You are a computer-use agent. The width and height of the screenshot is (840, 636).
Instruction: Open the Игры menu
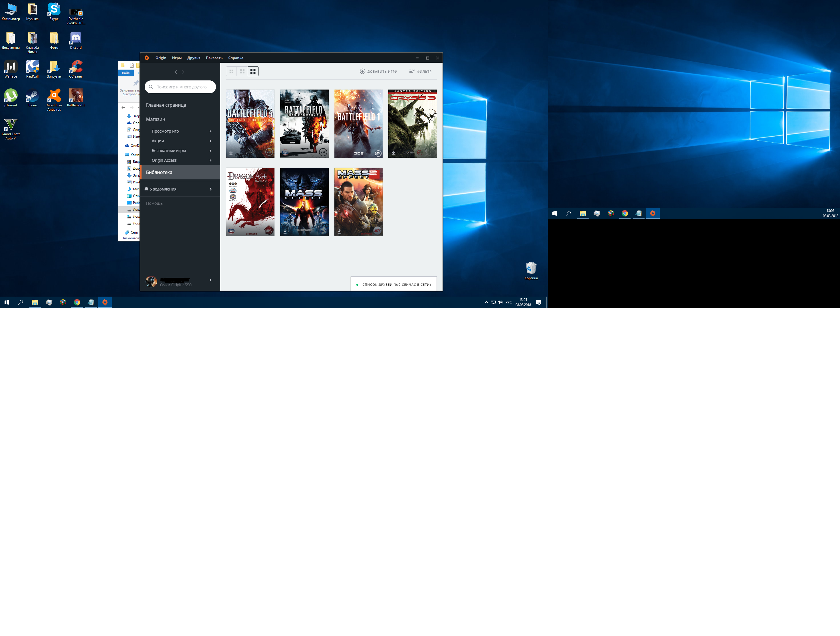point(177,58)
